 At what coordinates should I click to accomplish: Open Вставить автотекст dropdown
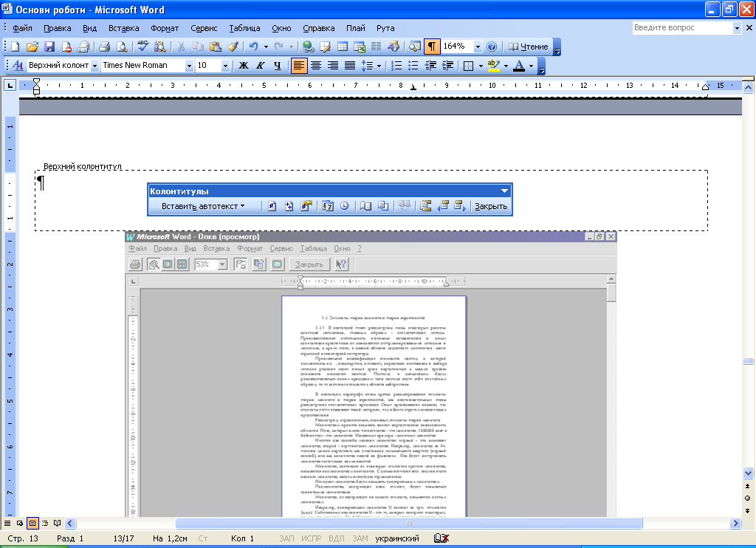point(203,207)
